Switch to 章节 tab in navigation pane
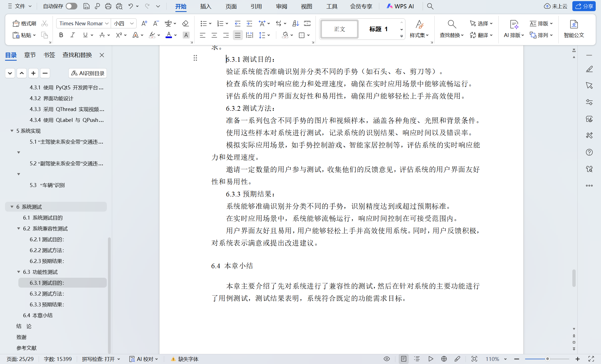This screenshot has width=601, height=364. pyautogui.click(x=30, y=55)
